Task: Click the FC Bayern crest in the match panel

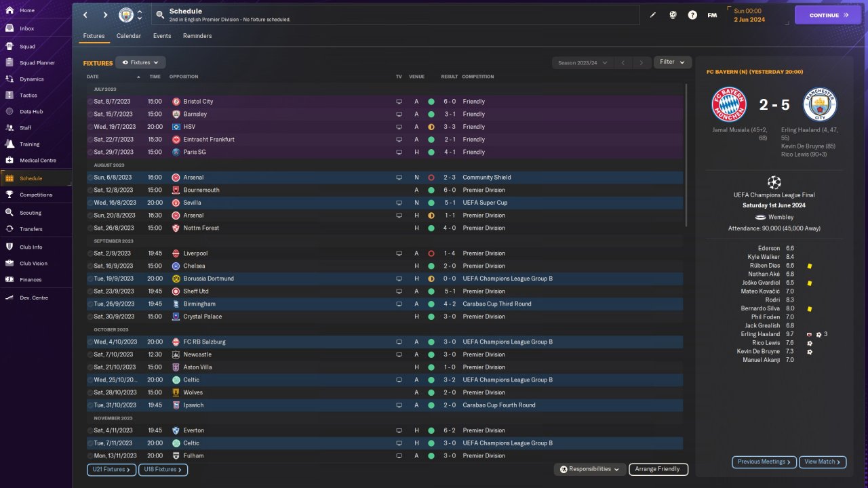Action: pos(729,104)
